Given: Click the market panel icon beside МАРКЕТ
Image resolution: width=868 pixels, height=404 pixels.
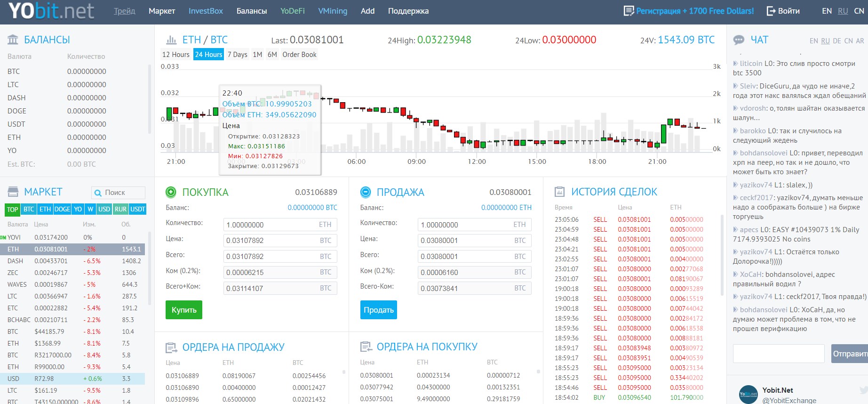Looking at the screenshot, I should pyautogui.click(x=13, y=192).
